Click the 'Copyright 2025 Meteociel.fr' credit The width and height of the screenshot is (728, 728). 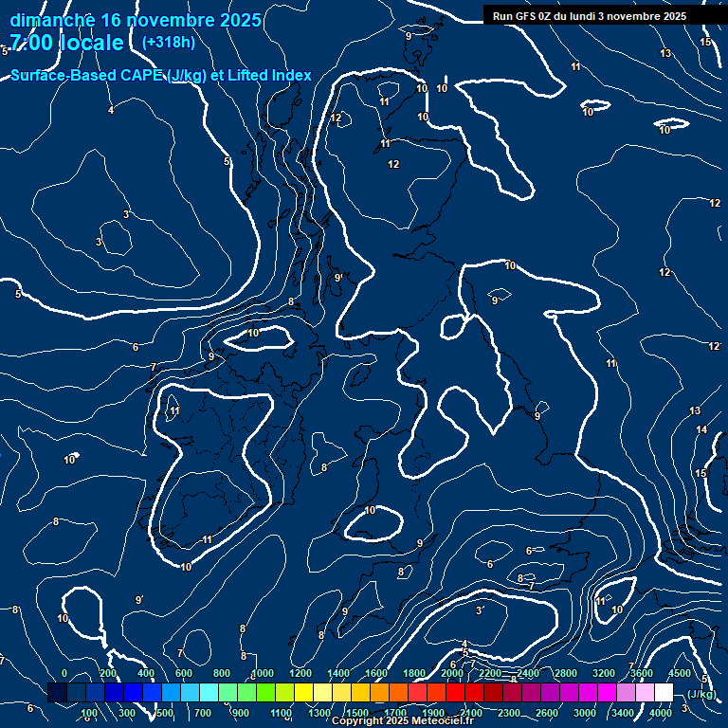(403, 720)
